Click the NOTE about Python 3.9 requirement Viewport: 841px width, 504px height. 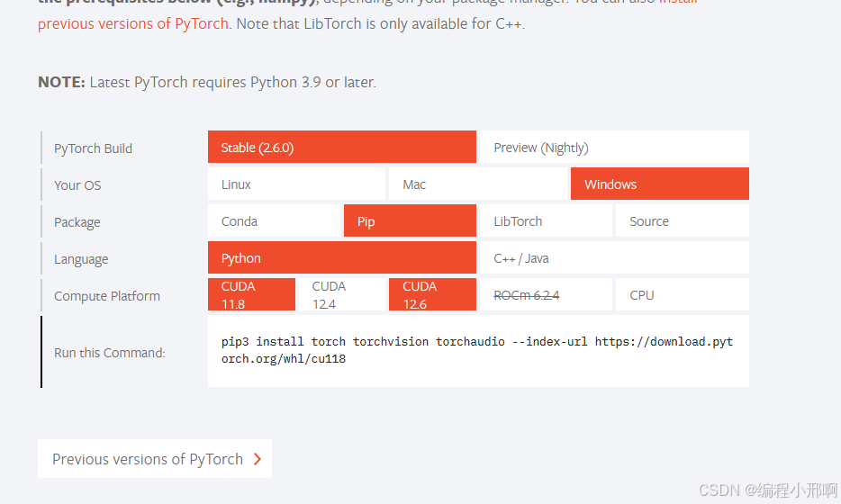(x=207, y=82)
